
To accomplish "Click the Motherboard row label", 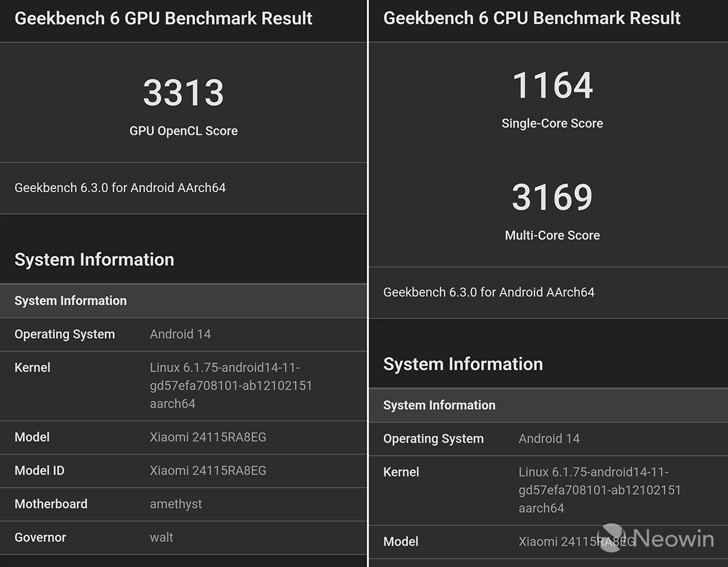I will 51,504.
